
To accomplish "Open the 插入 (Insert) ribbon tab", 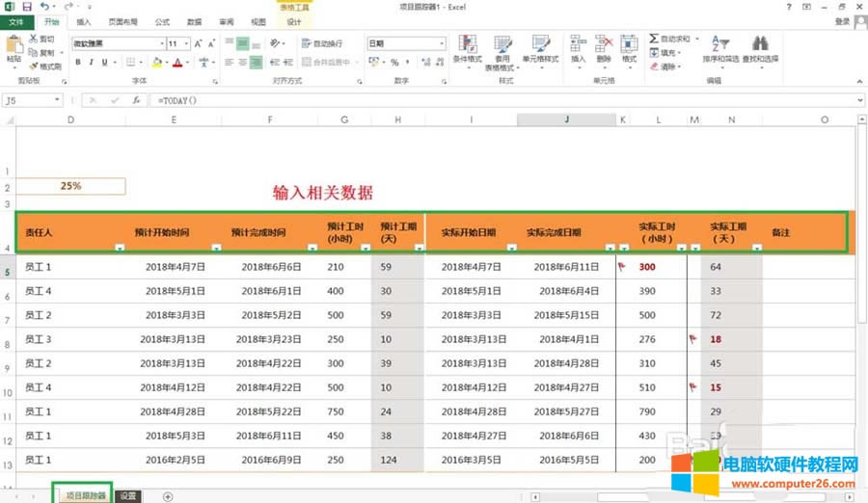I will pos(84,21).
